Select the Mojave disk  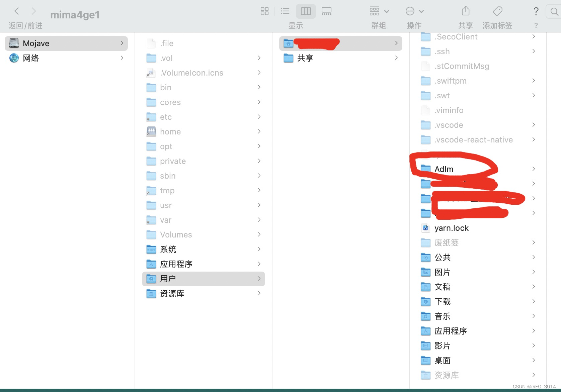pyautogui.click(x=36, y=43)
